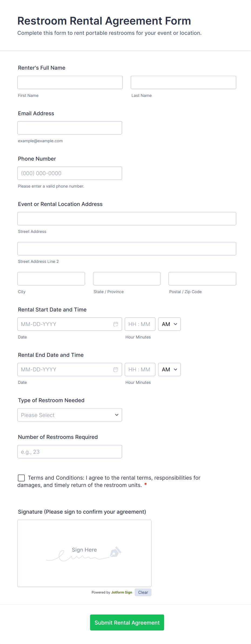Screen dimensions: 251x644
Task: Open the calendar picker for Rental Start Date
Action: tap(116, 324)
